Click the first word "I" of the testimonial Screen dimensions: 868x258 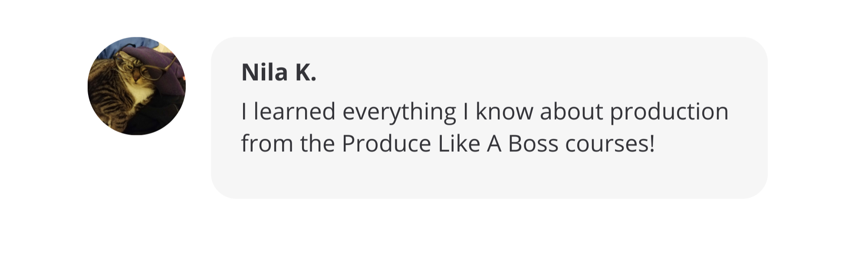(244, 112)
